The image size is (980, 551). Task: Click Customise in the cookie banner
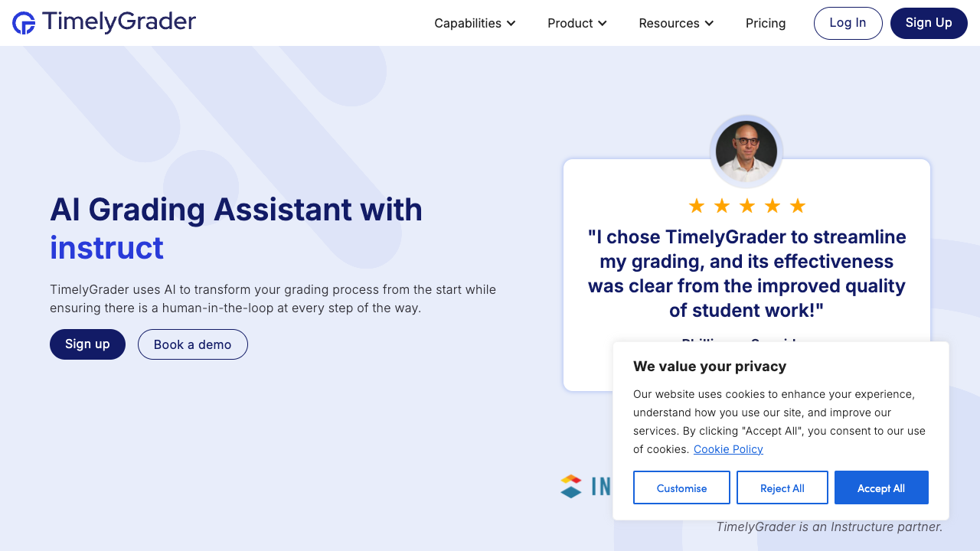681,487
